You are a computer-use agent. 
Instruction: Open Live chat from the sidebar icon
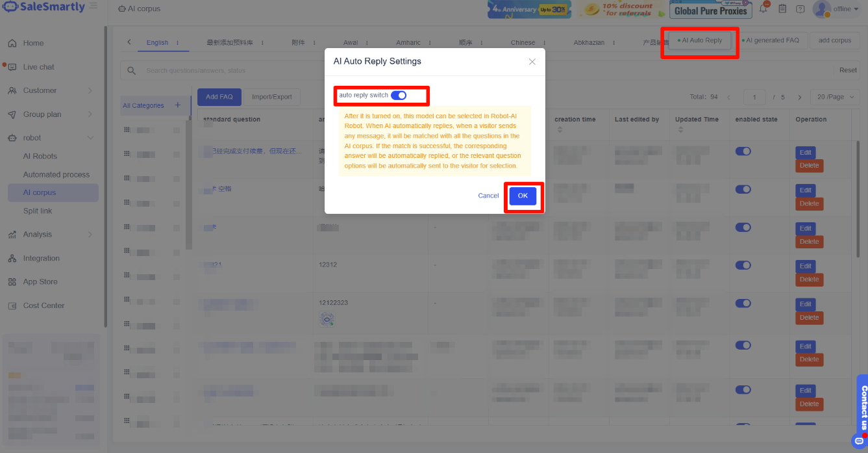(x=12, y=67)
